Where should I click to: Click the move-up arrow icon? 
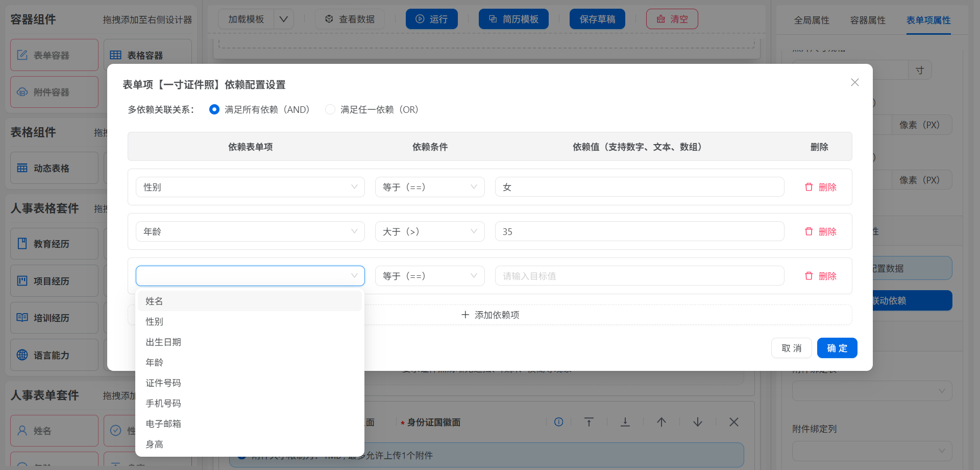[661, 422]
